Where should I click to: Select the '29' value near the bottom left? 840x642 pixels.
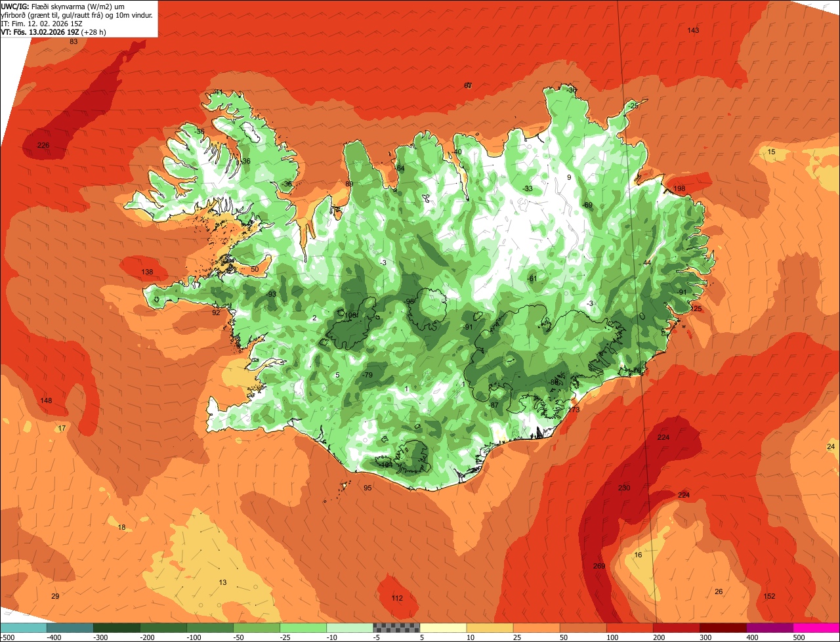55,596
